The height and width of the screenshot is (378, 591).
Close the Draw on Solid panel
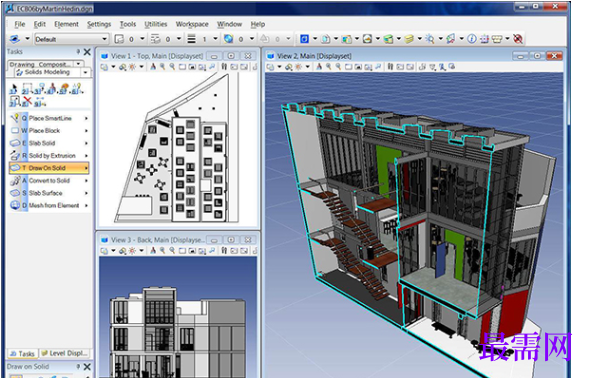(87, 367)
